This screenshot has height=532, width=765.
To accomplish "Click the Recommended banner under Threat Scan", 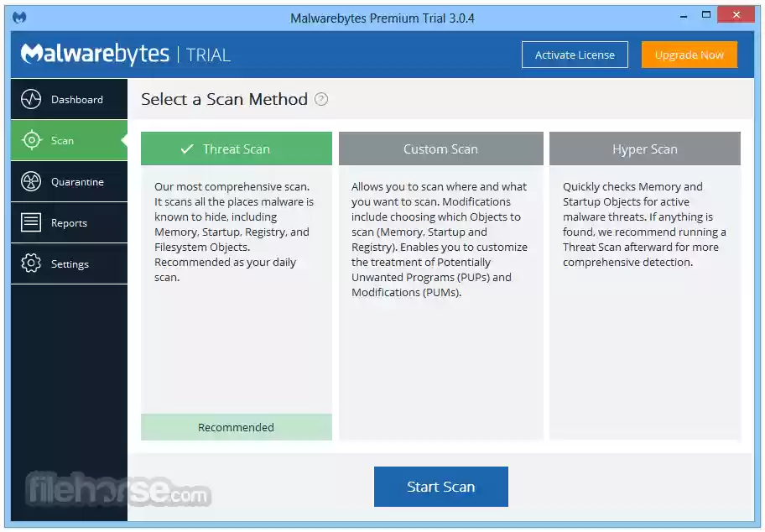I will (x=236, y=427).
